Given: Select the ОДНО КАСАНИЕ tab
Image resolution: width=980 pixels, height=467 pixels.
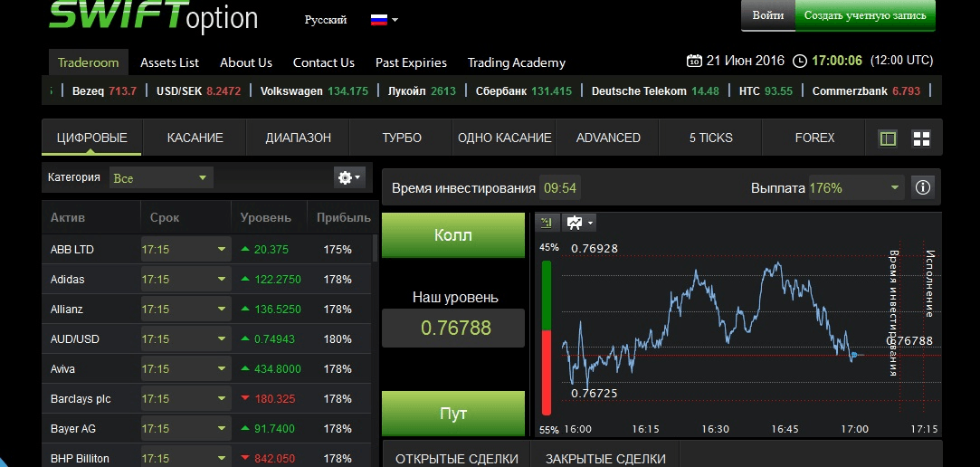Looking at the screenshot, I should coord(504,138).
